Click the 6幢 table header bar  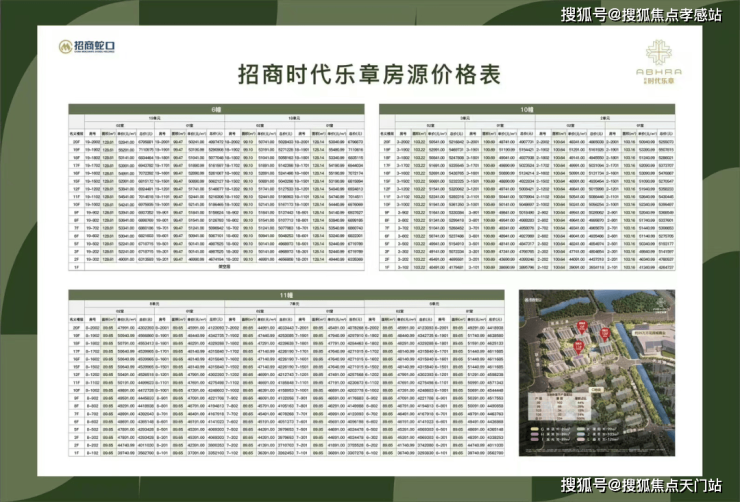[216, 109]
